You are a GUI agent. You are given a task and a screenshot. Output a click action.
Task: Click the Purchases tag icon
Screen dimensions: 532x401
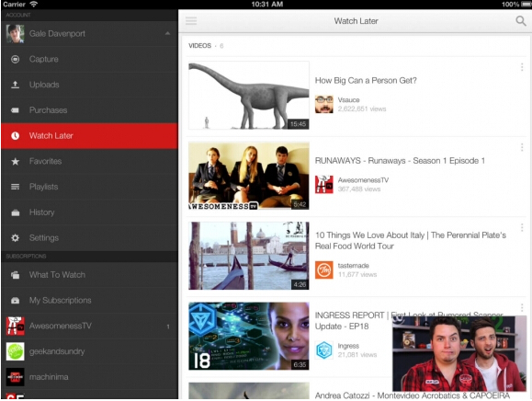(x=15, y=110)
